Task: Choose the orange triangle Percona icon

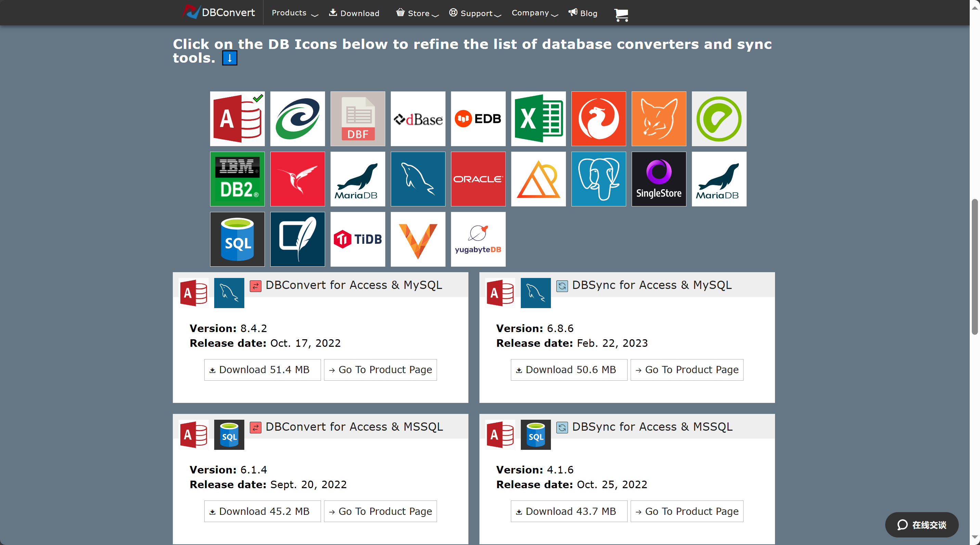Action: point(538,179)
